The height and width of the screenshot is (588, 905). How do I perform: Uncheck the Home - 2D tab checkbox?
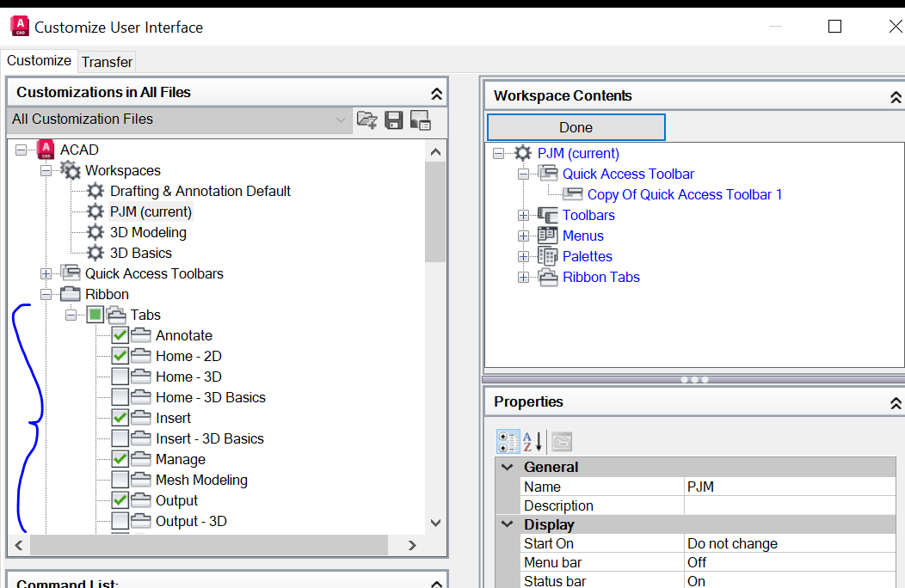point(120,356)
